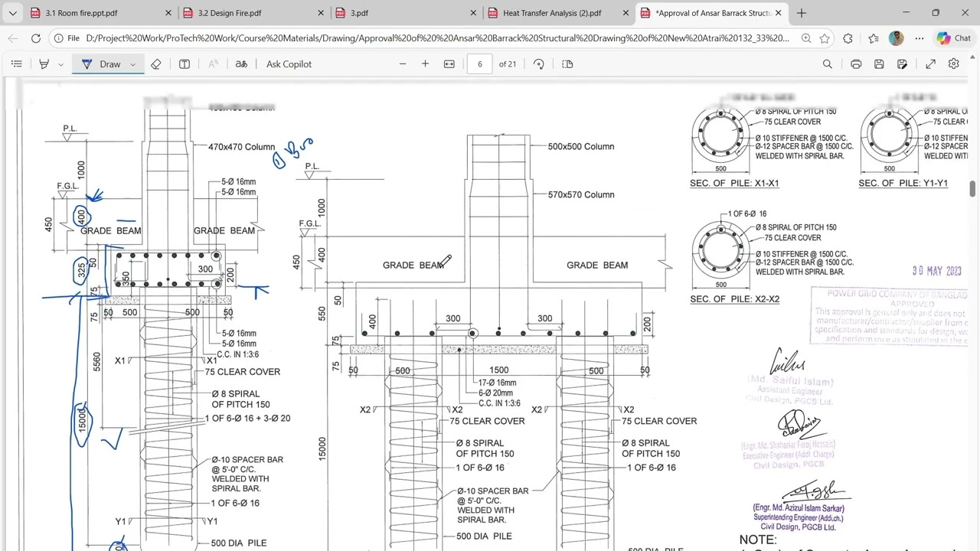Open Copilot Chat sidebar
Viewport: 980px width, 551px height.
click(955, 38)
